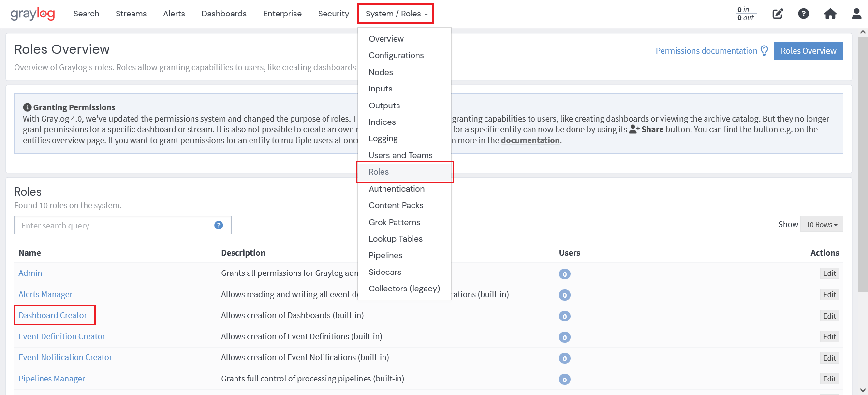Open the Dashboards navigation item

[x=224, y=14]
